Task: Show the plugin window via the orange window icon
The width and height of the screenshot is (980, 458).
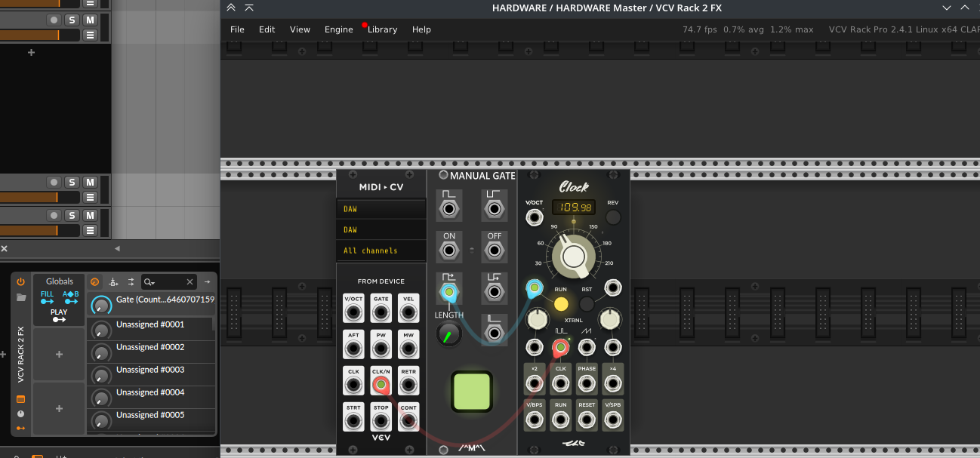Action: click(20, 399)
